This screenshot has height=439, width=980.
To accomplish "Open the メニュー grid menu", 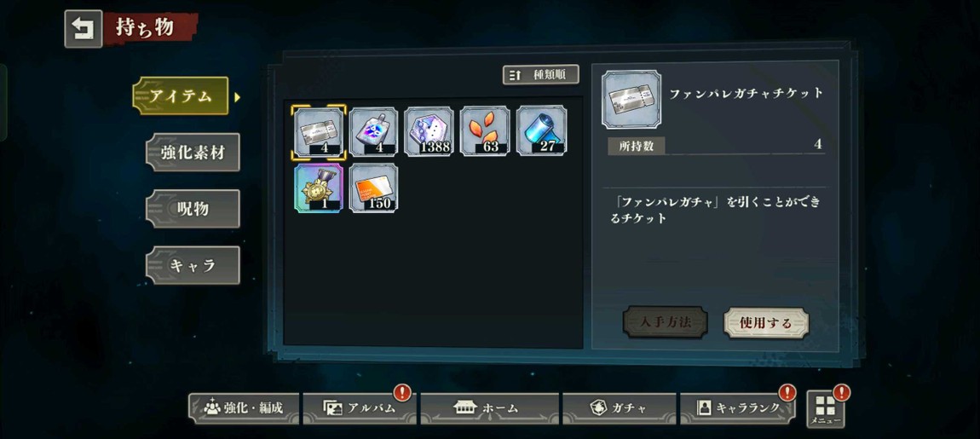I will (x=826, y=410).
